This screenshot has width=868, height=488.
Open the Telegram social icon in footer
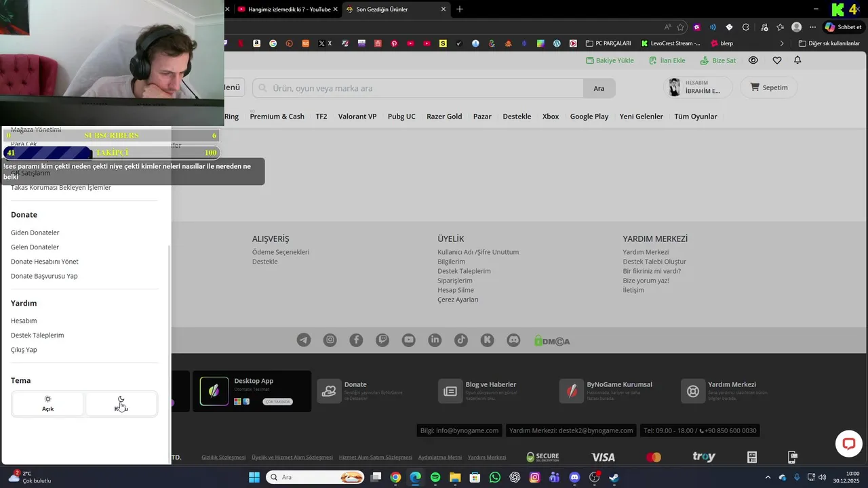coord(304,340)
